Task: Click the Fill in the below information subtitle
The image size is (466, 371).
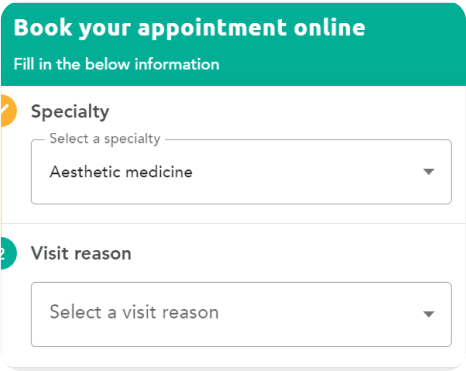Action: 116,64
